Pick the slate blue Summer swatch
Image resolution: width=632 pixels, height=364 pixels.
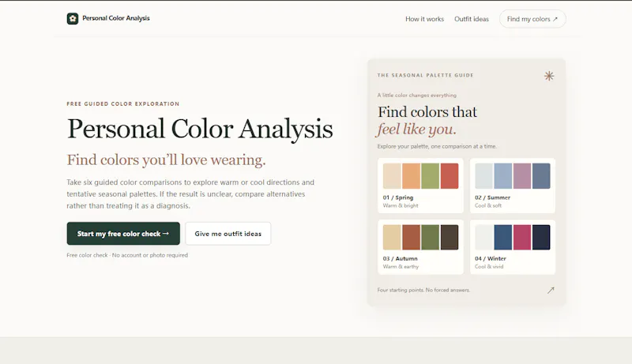pos(541,176)
